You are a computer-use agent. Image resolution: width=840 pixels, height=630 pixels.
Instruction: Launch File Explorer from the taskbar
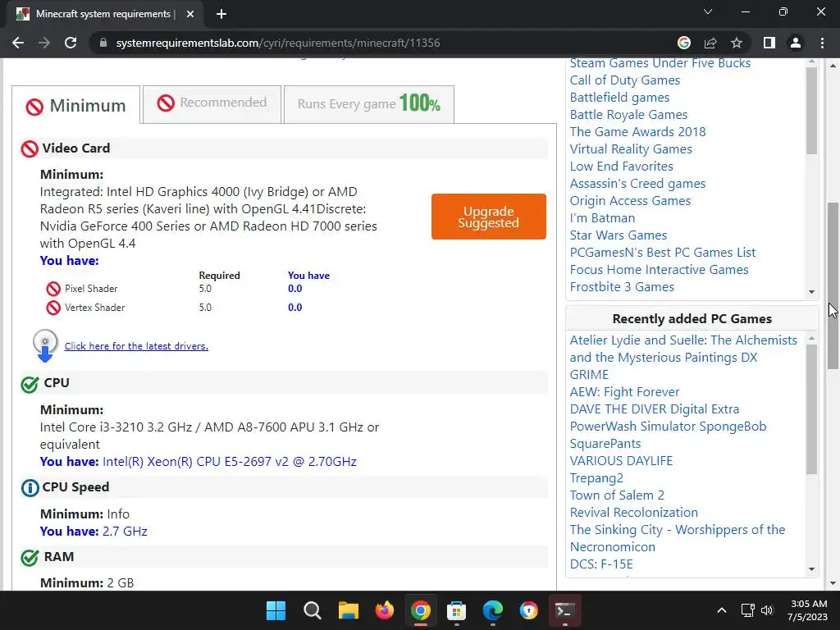pyautogui.click(x=348, y=610)
